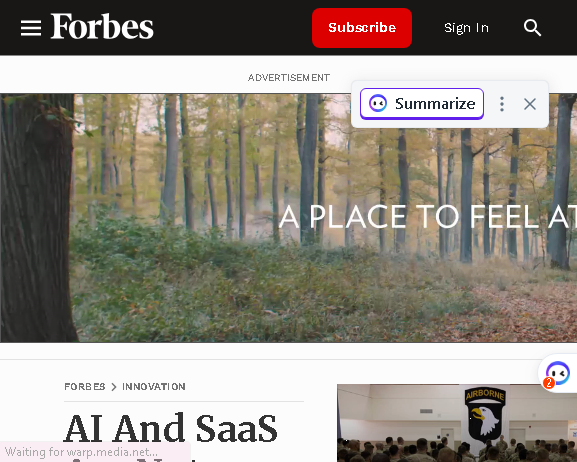Click the breadcrumb chevron separator
Image resolution: width=577 pixels, height=462 pixels.
pos(114,387)
